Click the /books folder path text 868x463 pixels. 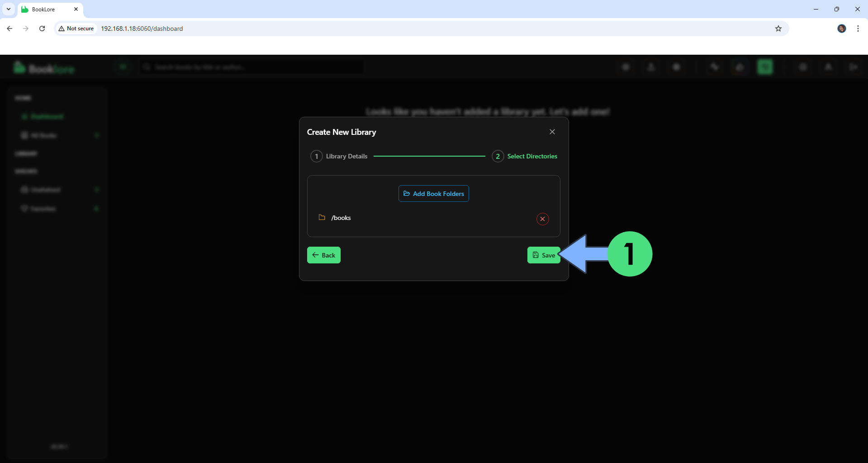(341, 218)
